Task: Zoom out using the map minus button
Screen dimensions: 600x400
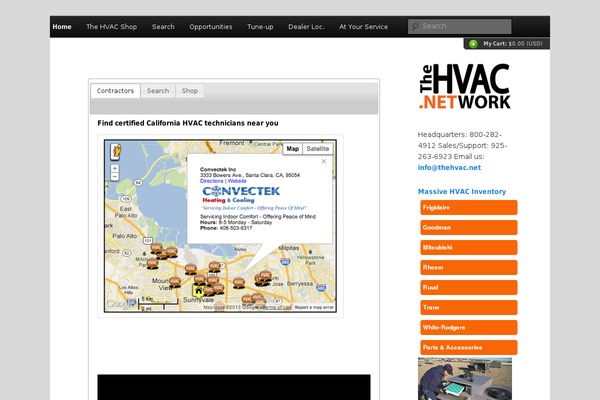Action: 114,176
